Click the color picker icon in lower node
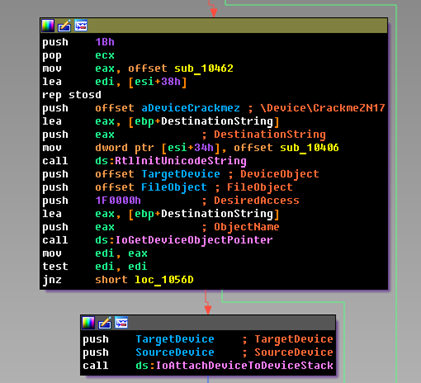The height and width of the screenshot is (383, 421). pos(88,323)
